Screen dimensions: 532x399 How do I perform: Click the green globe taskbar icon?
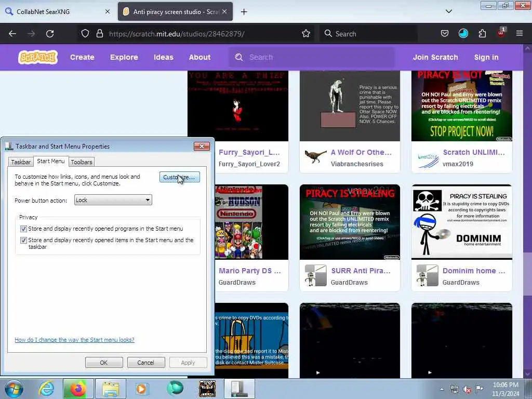175,389
